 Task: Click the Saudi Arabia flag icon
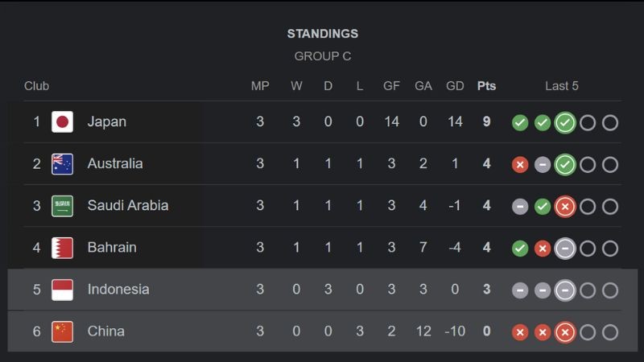click(x=63, y=206)
